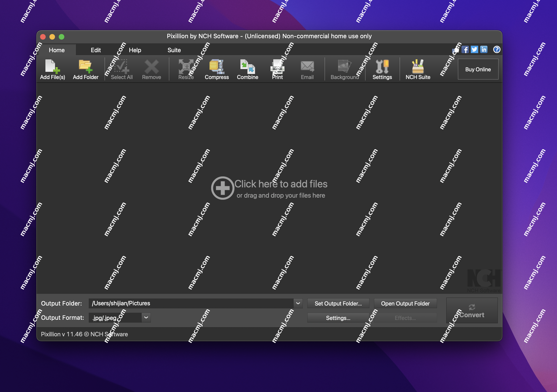Click the .jpg/.jpeg output format field
This screenshot has width=557, height=392.
tap(115, 317)
